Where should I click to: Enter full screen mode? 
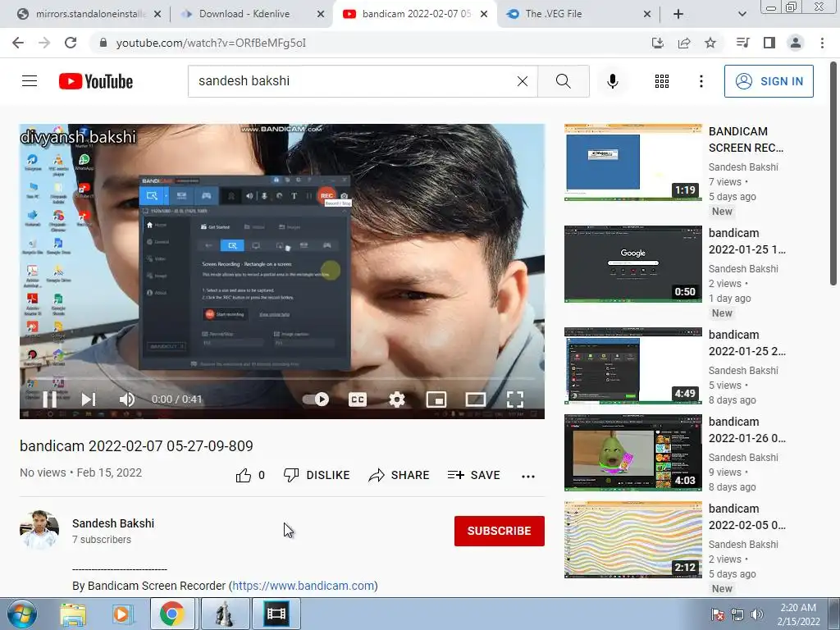(515, 399)
